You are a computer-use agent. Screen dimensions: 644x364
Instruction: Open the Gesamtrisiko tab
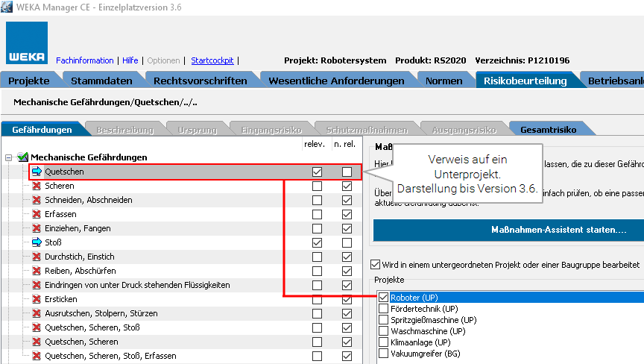coord(548,130)
